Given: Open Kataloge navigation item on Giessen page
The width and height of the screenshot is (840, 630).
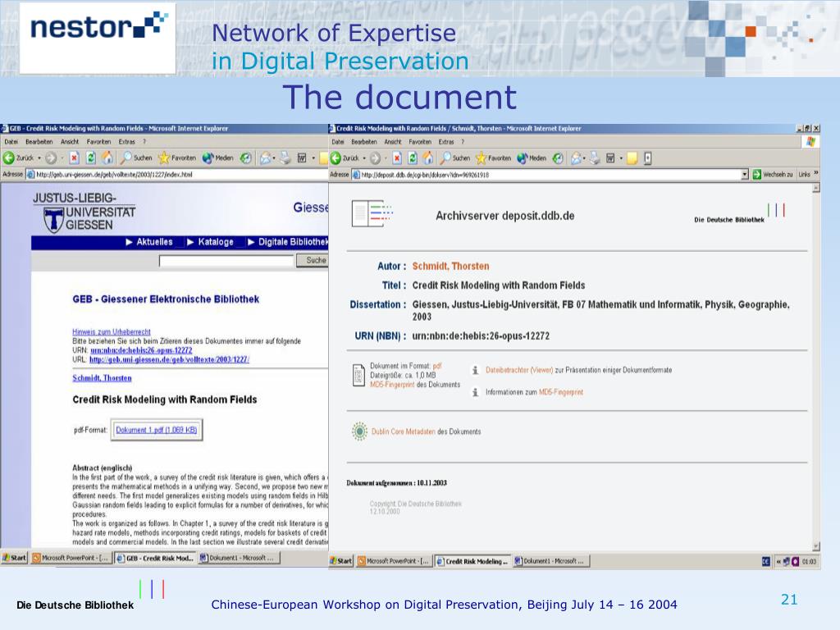Looking at the screenshot, I should point(211,242).
